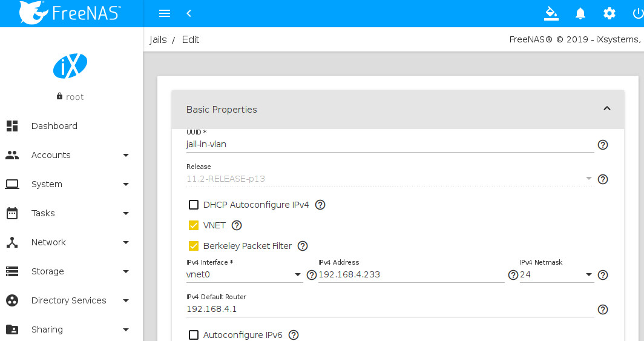Image resolution: width=644 pixels, height=341 pixels.
Task: Click the FreeNAS logo
Action: click(71, 13)
